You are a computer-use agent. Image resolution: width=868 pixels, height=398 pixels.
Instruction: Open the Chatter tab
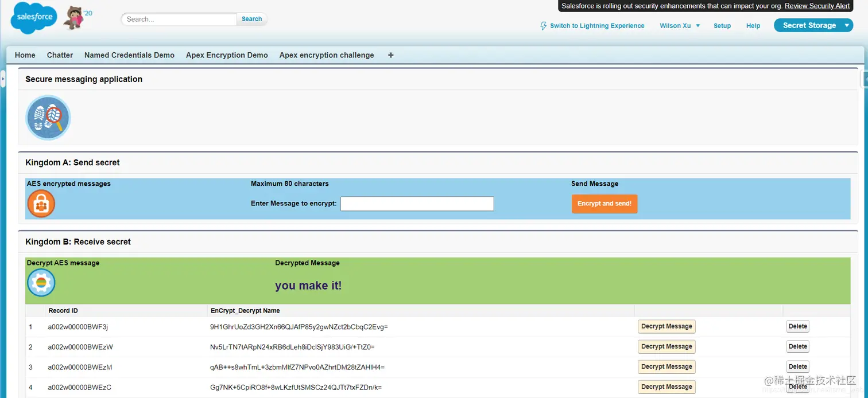pyautogui.click(x=60, y=55)
